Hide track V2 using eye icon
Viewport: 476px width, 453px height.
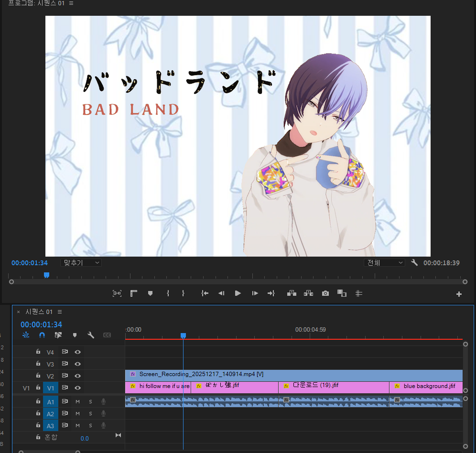point(77,376)
